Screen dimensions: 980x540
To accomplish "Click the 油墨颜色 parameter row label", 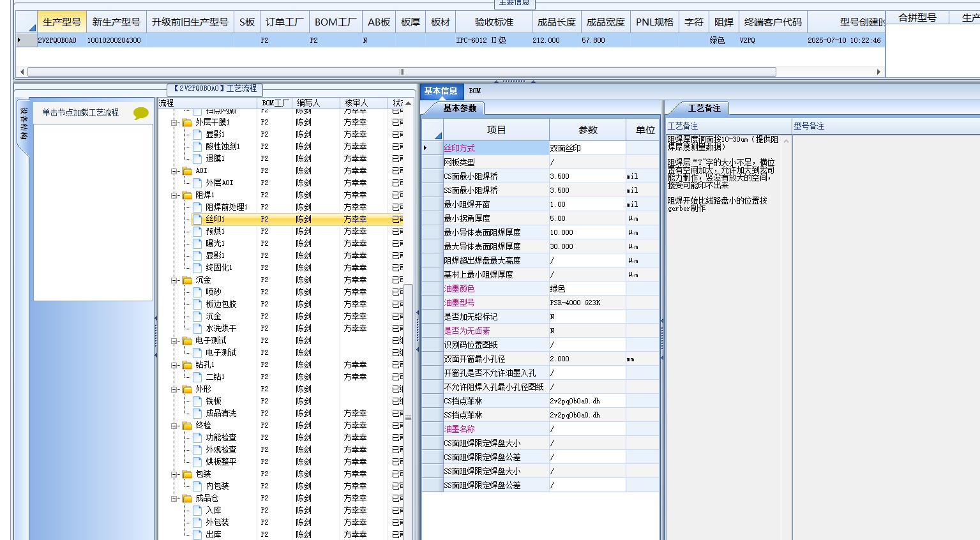I will (496, 289).
